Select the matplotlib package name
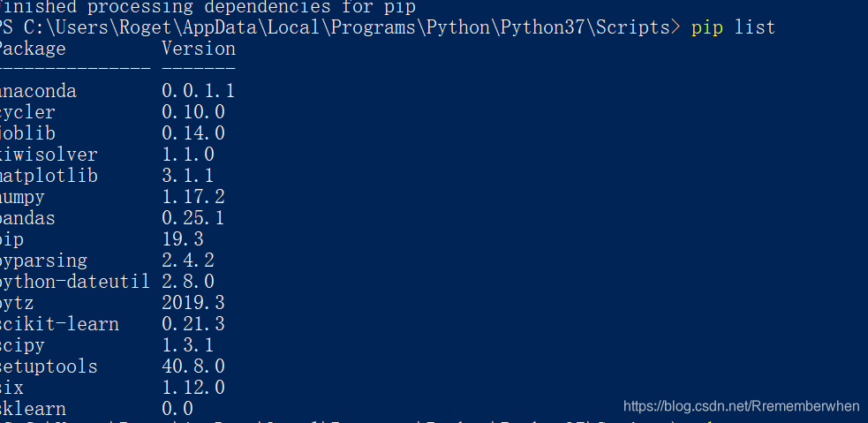Image resolution: width=868 pixels, height=423 pixels. coord(49,176)
